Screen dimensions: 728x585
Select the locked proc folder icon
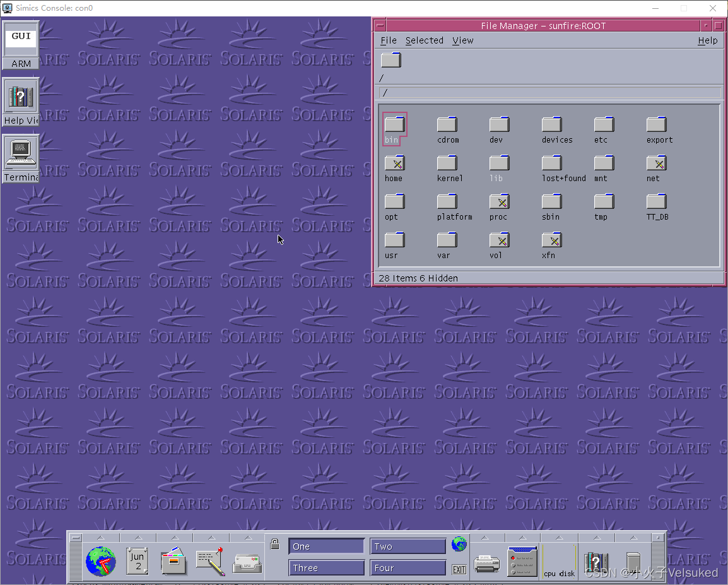tap(500, 201)
